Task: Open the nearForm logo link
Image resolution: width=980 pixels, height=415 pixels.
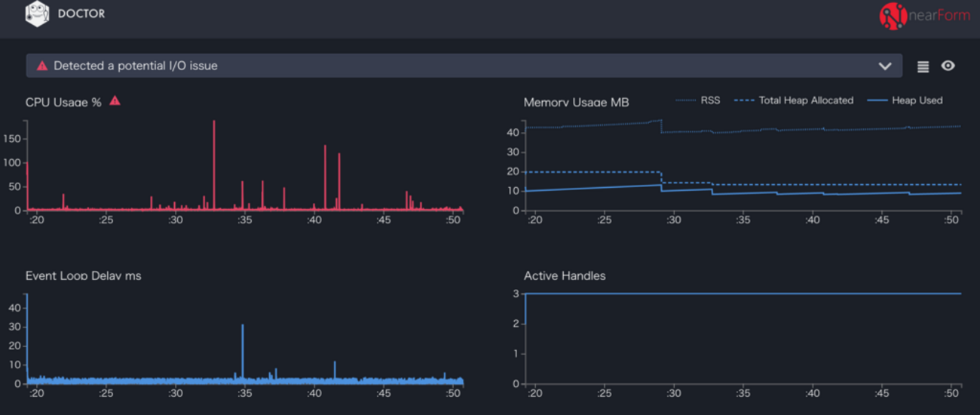Action: [x=925, y=15]
